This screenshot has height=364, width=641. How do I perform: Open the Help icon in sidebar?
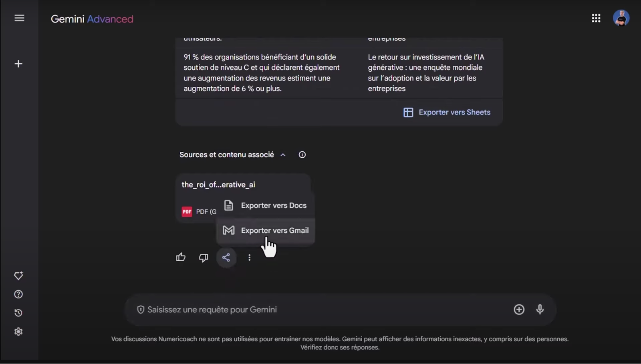tap(18, 294)
